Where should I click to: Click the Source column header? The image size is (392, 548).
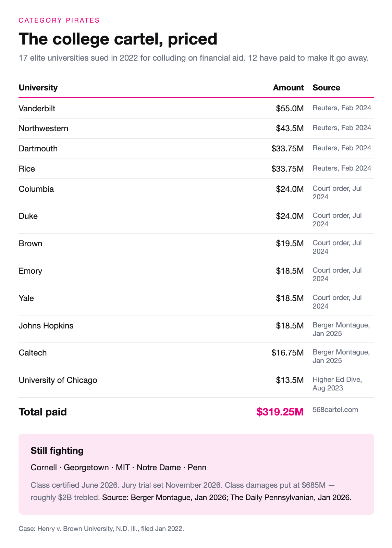coord(326,88)
